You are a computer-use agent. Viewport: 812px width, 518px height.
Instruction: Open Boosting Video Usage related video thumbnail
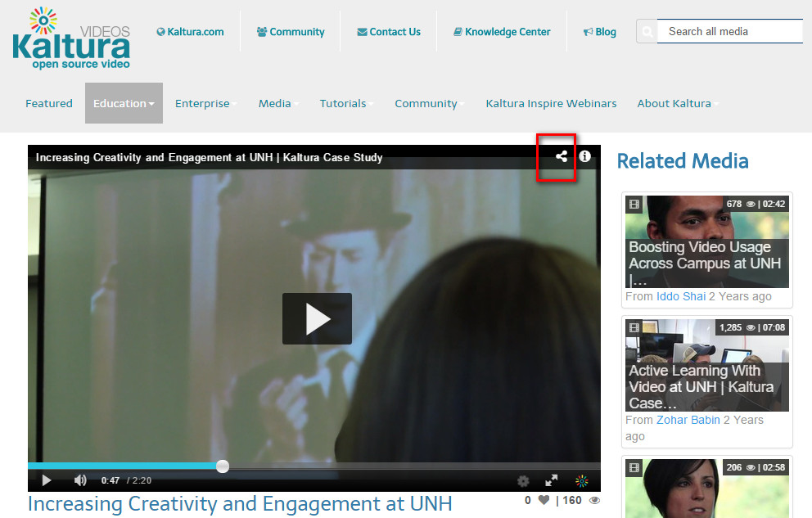pos(707,241)
